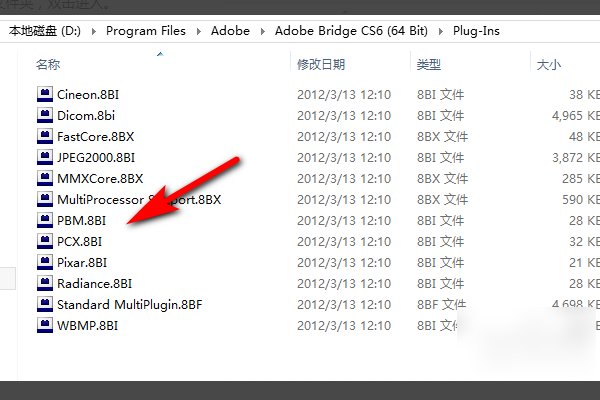Click the Cineon.8BI file icon

pos(44,95)
